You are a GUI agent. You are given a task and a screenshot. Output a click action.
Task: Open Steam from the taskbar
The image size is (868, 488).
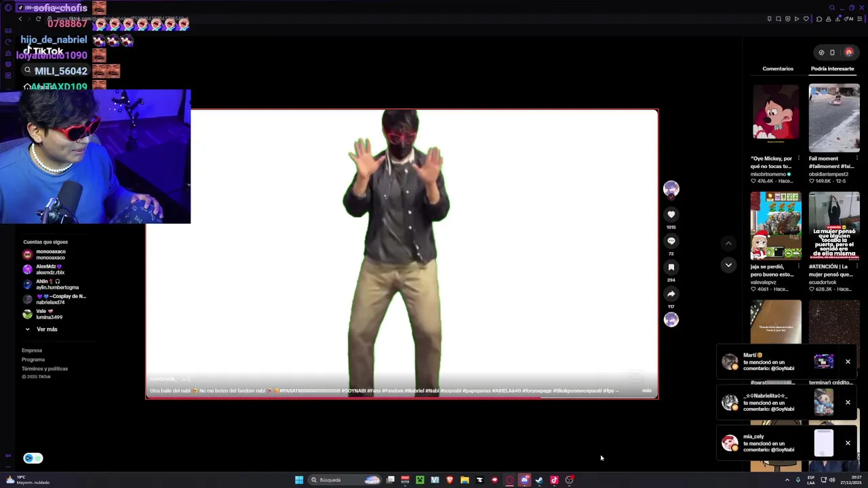click(x=539, y=480)
